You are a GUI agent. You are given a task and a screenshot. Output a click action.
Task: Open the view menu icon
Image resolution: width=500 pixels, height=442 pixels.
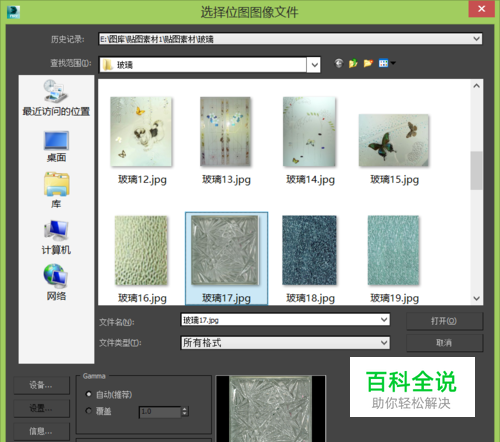387,63
